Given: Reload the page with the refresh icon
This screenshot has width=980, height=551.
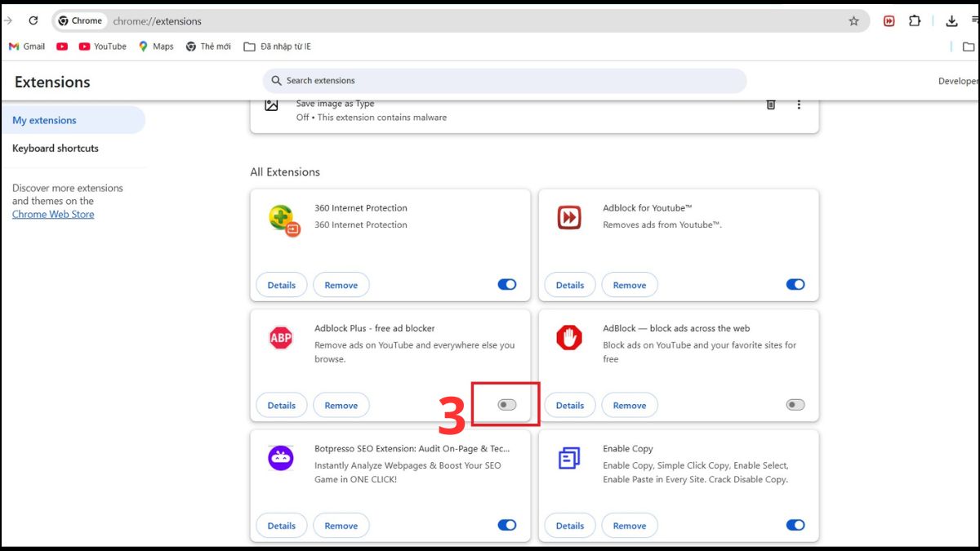Looking at the screenshot, I should coord(33,21).
